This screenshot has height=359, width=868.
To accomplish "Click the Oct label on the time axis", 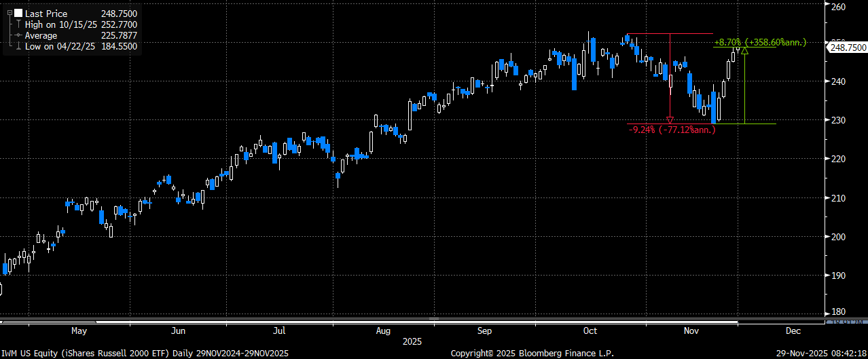I will pyautogui.click(x=590, y=331).
